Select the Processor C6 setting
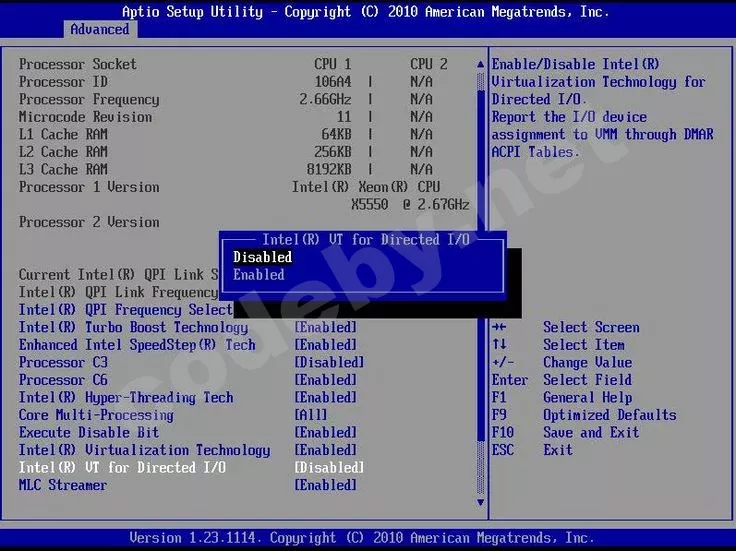The width and height of the screenshot is (736, 551). tap(63, 380)
